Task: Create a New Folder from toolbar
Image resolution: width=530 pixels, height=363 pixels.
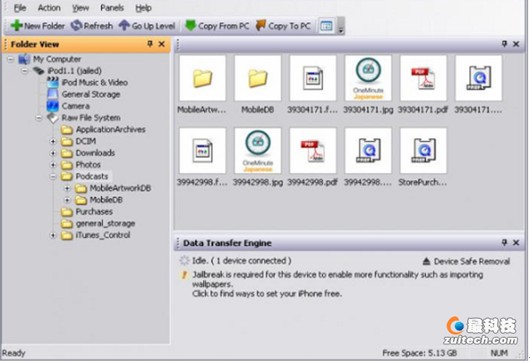Action: (x=38, y=26)
